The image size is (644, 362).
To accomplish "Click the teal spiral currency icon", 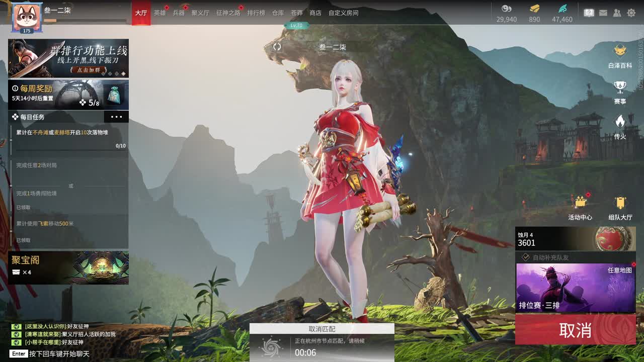I will tap(562, 9).
